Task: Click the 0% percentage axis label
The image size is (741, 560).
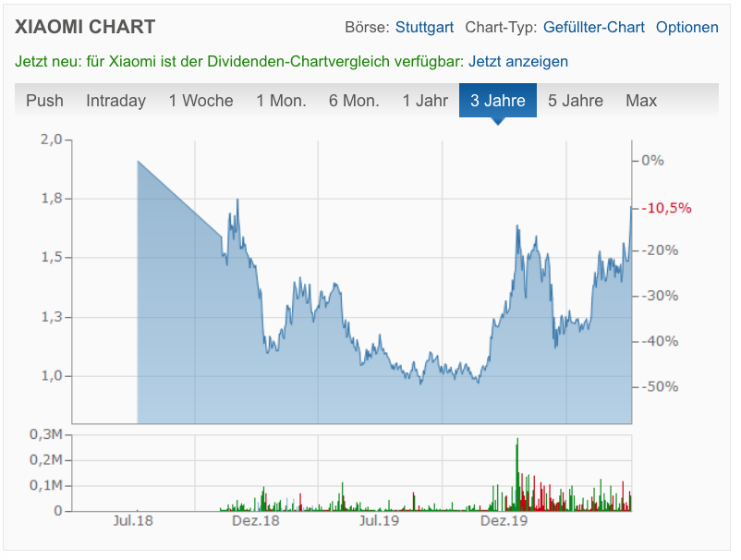Action: coord(652,161)
